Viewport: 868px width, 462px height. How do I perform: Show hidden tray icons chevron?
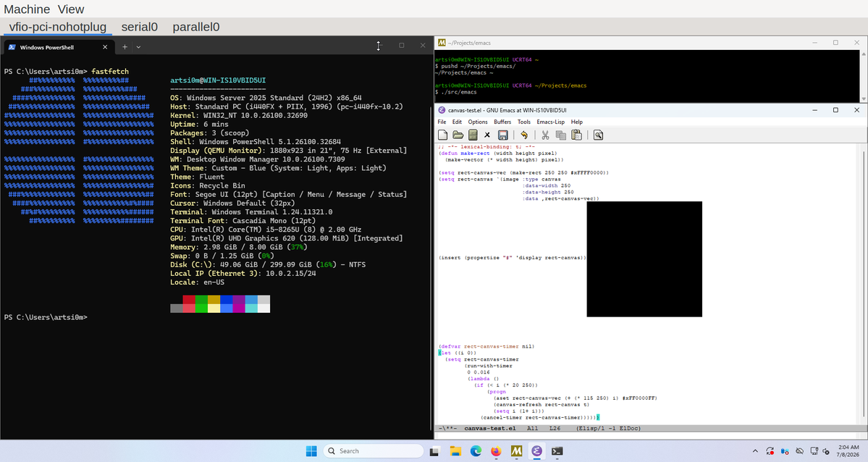755,451
